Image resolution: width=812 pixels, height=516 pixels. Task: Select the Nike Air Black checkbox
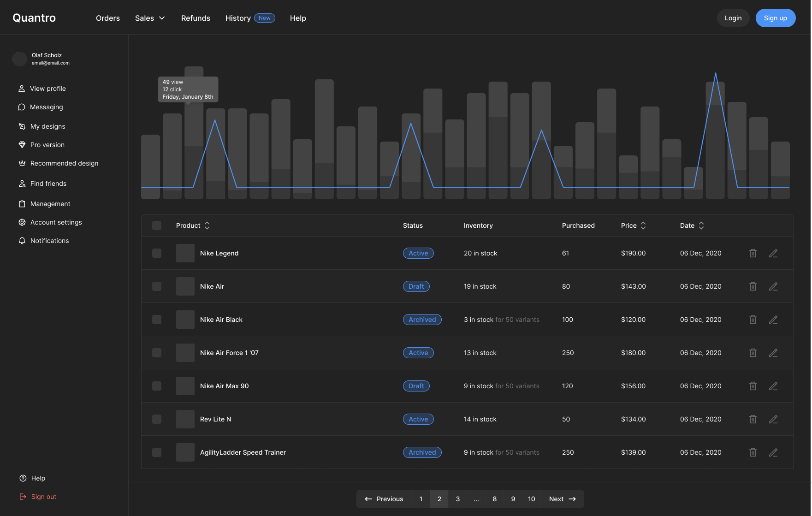tap(157, 320)
